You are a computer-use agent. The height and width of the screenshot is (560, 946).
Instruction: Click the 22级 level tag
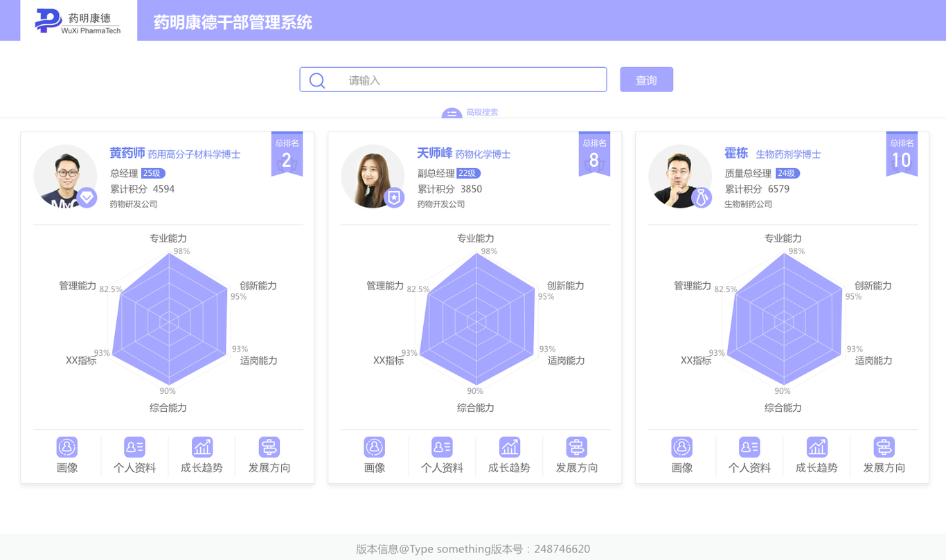pyautogui.click(x=469, y=173)
